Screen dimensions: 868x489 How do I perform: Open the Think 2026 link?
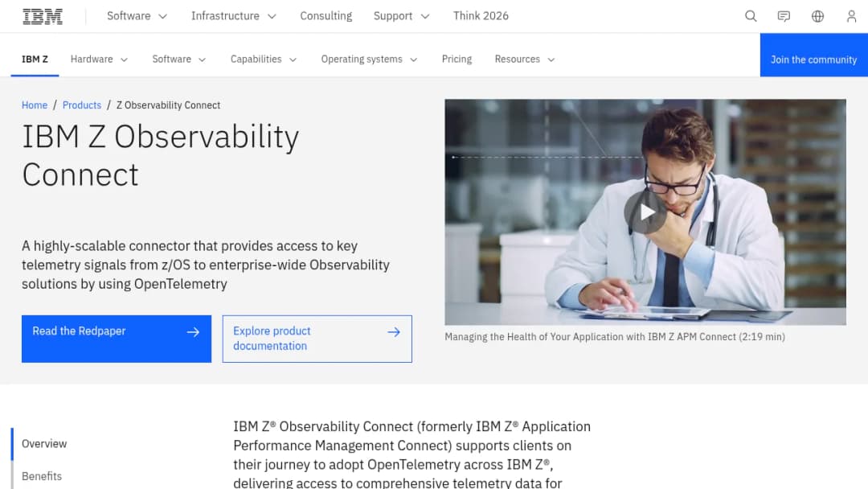tap(481, 16)
